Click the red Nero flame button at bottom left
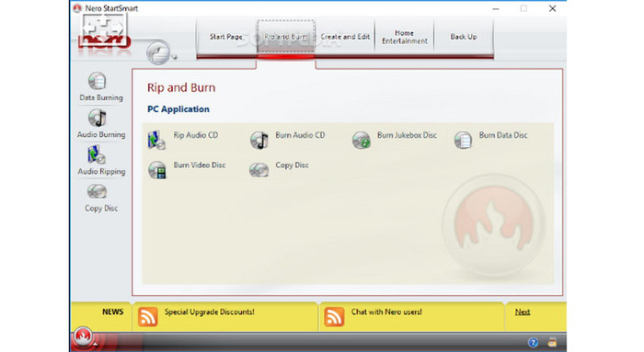The image size is (644, 352). (83, 336)
